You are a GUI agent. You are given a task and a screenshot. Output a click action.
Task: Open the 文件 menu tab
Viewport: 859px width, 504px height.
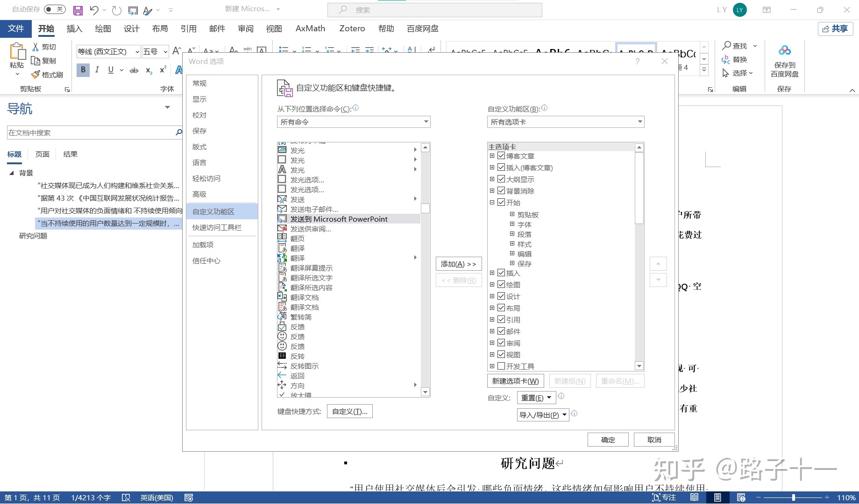point(16,29)
